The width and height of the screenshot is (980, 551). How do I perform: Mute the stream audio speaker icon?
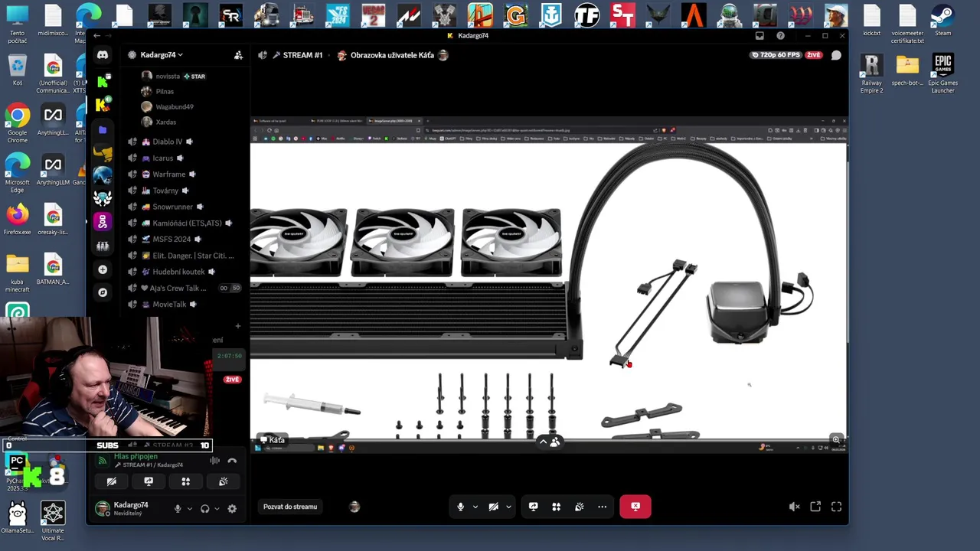(794, 507)
